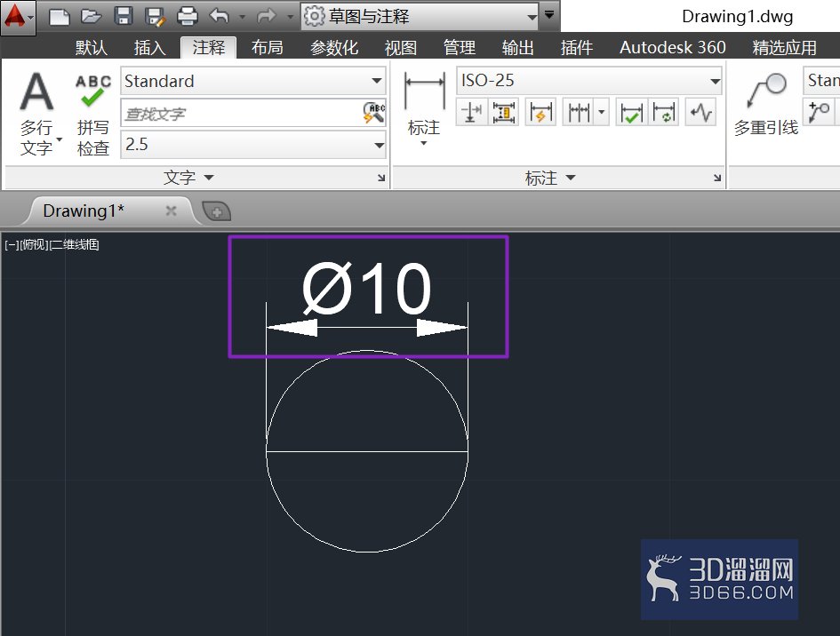Click the find text search icon

[x=374, y=113]
